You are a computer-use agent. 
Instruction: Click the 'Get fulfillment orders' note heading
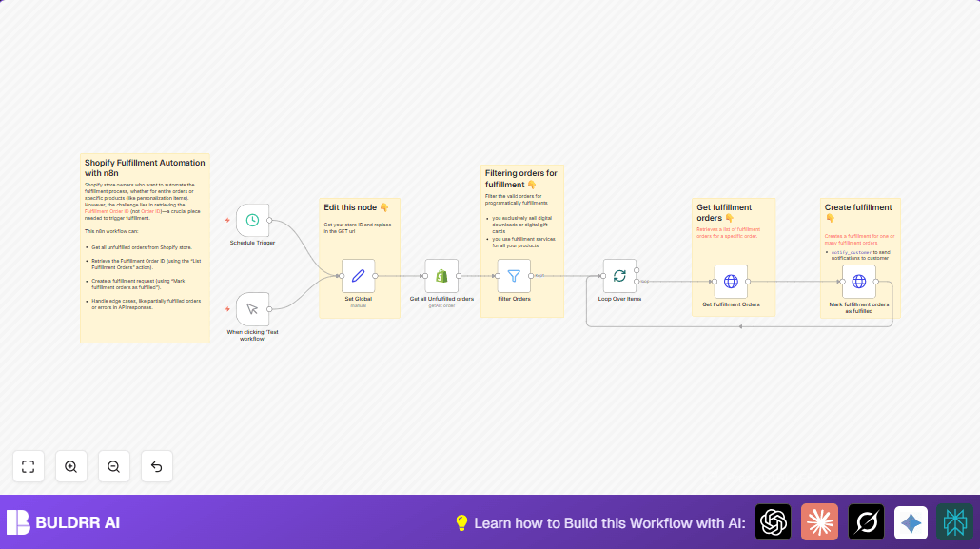724,212
